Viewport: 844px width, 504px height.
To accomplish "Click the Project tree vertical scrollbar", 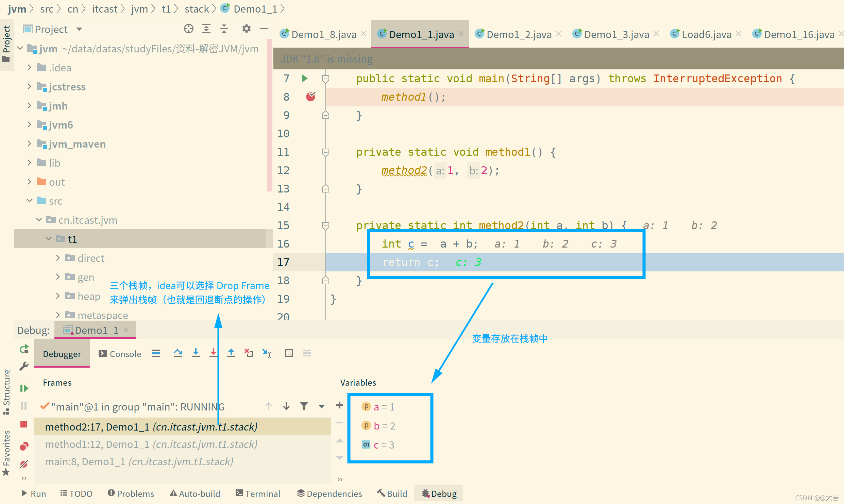I will click(270, 116).
